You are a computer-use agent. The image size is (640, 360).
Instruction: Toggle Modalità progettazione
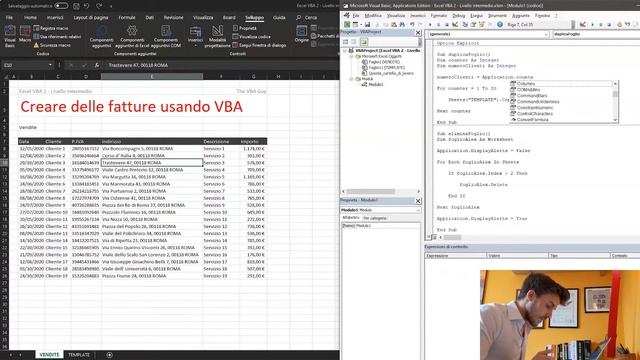217,37
